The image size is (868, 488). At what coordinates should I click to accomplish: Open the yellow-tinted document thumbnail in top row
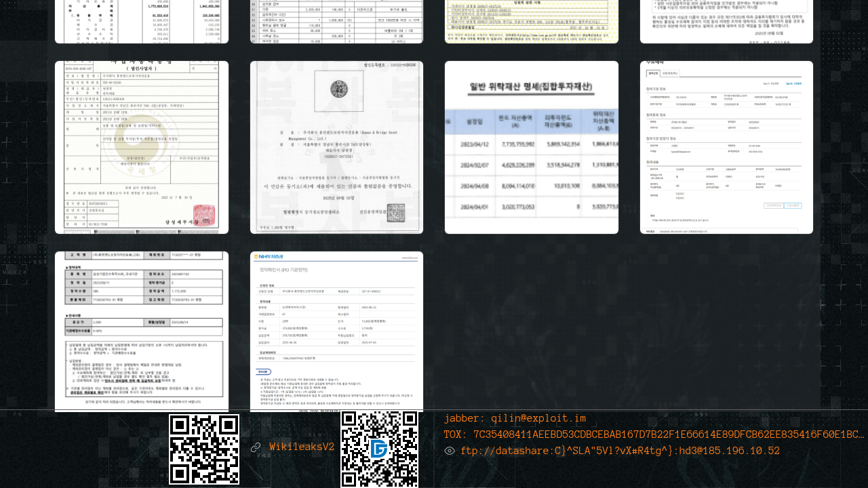click(532, 22)
